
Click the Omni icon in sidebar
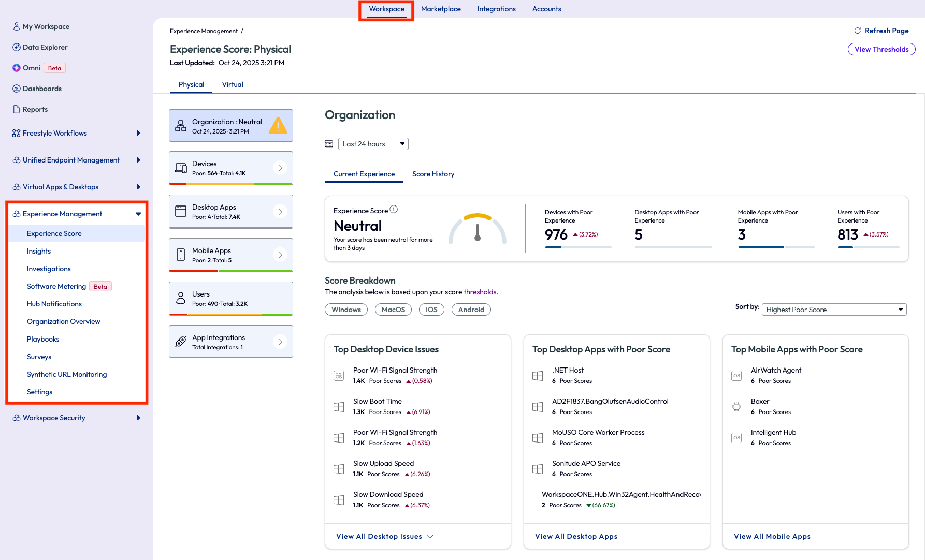pos(17,68)
